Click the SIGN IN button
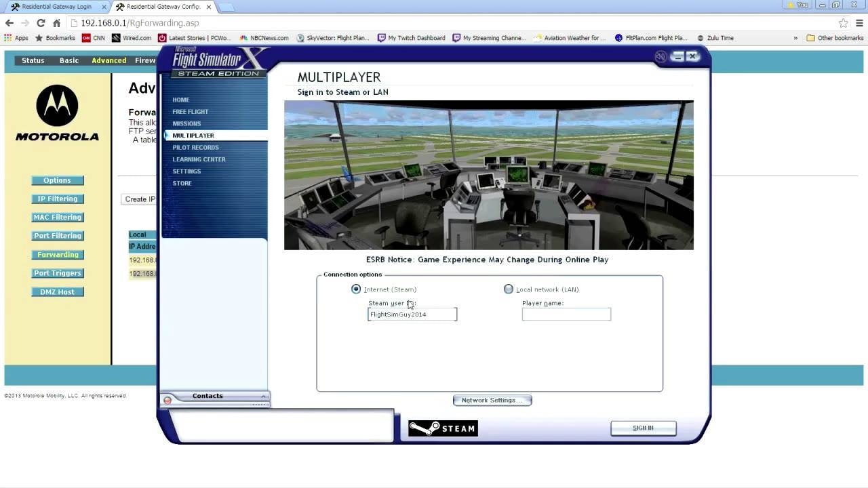The image size is (868, 488). pyautogui.click(x=643, y=428)
